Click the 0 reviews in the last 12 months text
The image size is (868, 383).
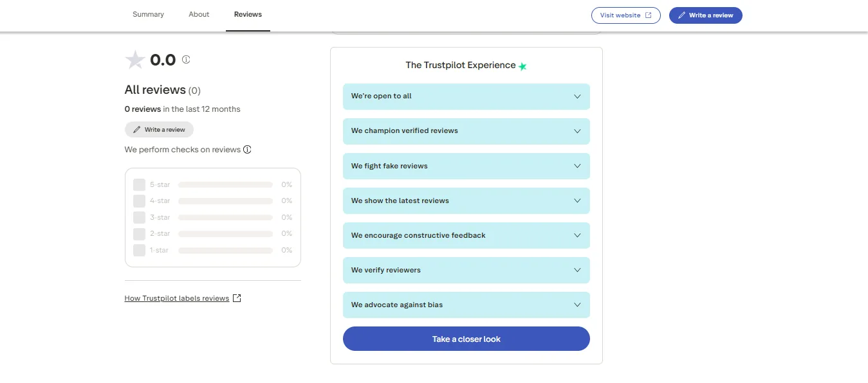pyautogui.click(x=183, y=109)
